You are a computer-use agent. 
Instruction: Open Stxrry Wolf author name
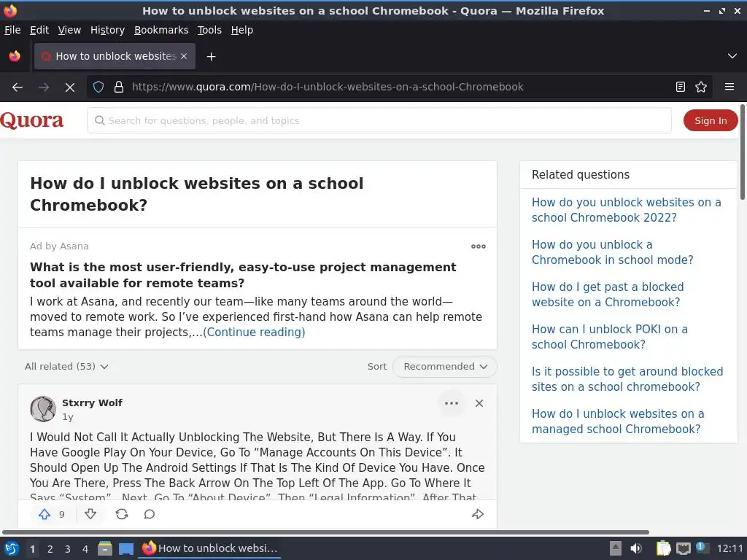[93, 402]
